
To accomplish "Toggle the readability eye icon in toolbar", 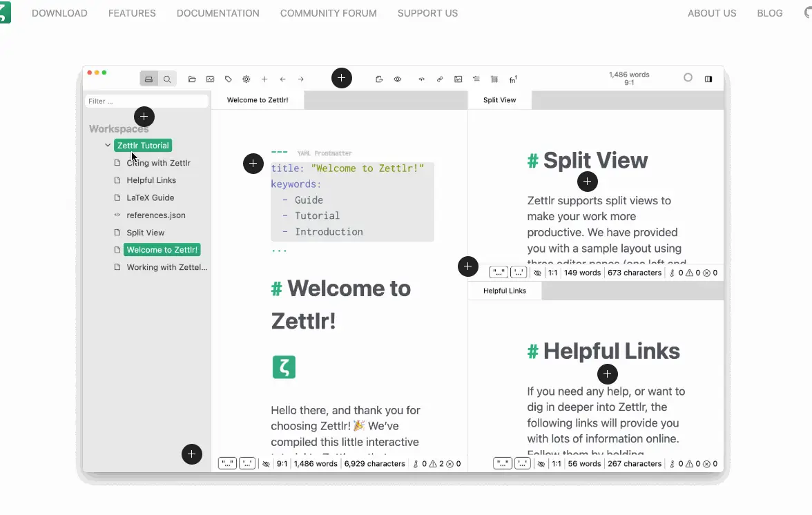I will [398, 79].
